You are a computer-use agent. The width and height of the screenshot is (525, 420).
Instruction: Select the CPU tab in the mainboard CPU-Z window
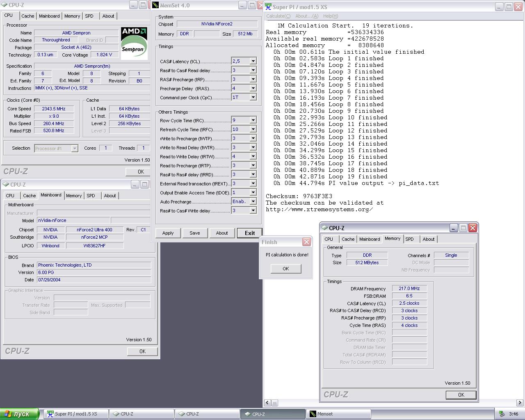(10, 196)
